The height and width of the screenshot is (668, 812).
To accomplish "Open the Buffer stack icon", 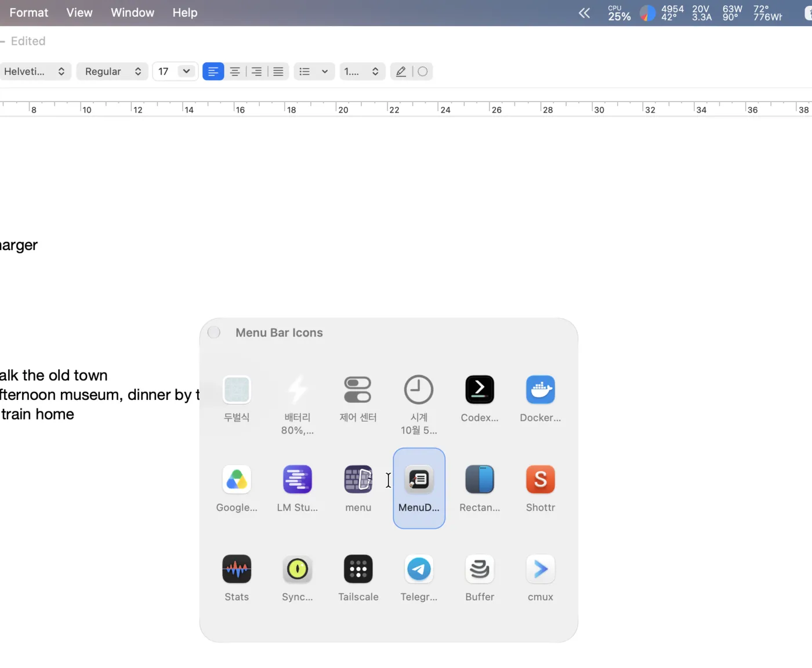I will point(480,569).
